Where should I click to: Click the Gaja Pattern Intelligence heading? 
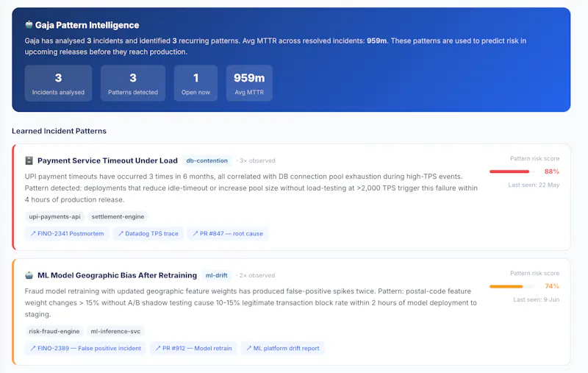tap(87, 25)
